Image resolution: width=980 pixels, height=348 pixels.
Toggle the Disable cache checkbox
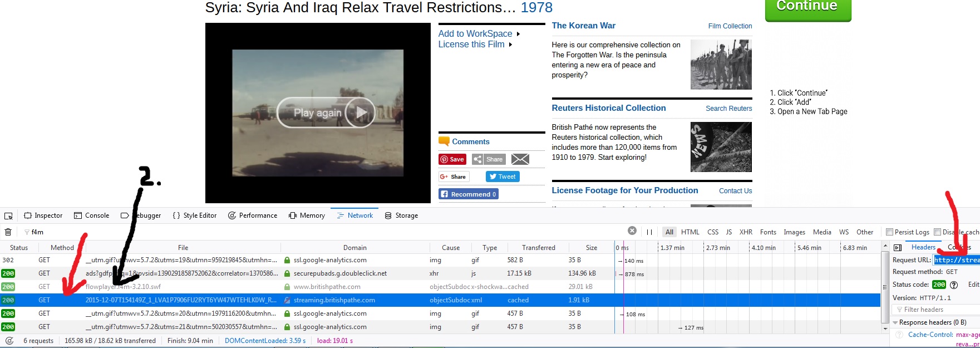click(937, 232)
